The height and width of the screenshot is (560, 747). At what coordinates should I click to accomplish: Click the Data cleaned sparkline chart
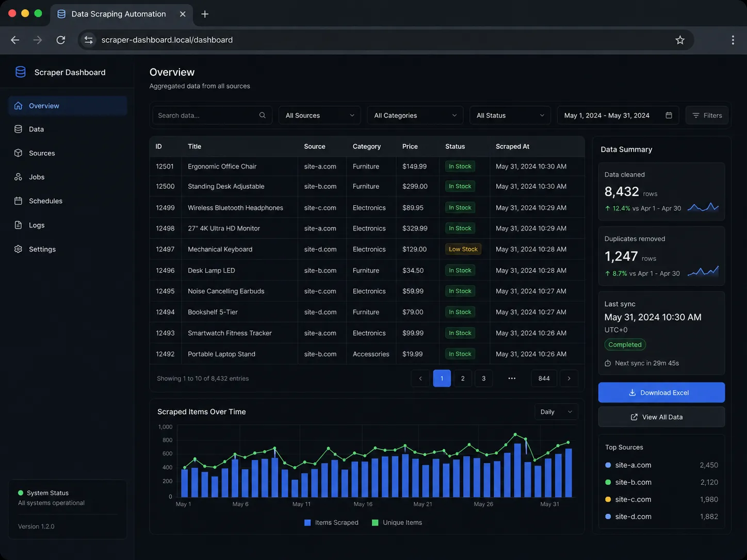[703, 207]
